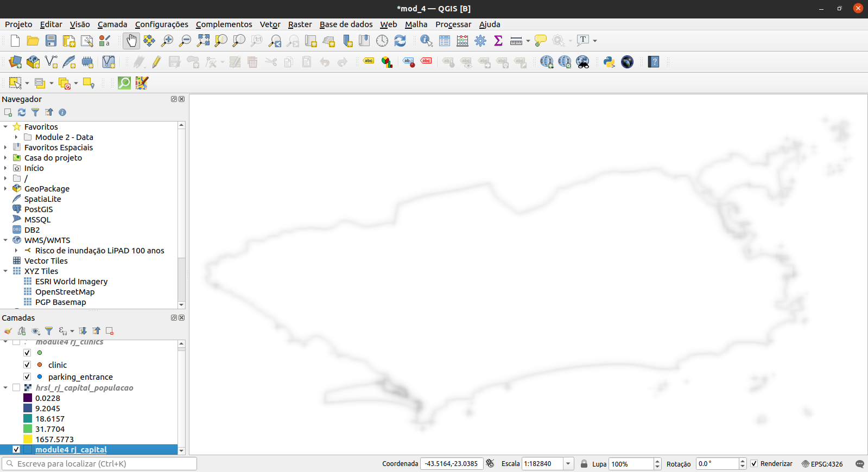The height and width of the screenshot is (472, 868).
Task: Enable the hrsl_rj_capital_populacao layer checkbox
Action: (x=16, y=387)
